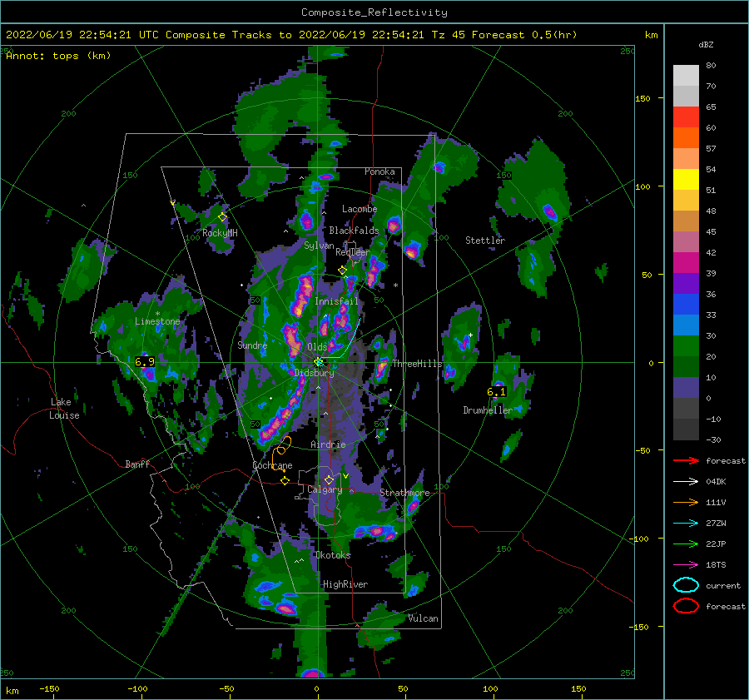Click the Stettler city label
This screenshot has width=749, height=700.
pos(485,241)
